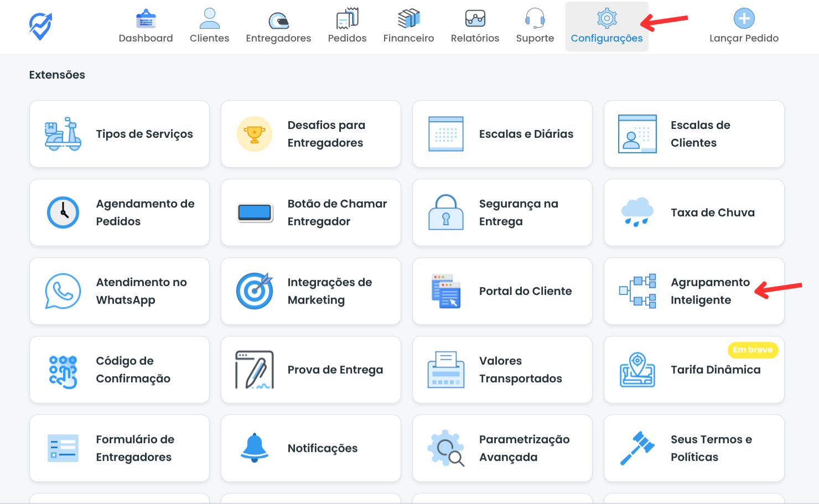This screenshot has height=504, width=819.
Task: Click the Integrações de Marketing target icon
Action: (255, 291)
